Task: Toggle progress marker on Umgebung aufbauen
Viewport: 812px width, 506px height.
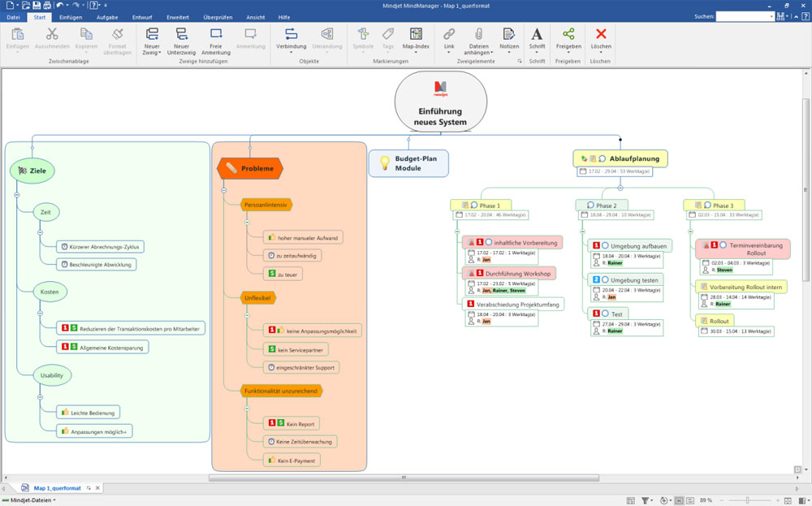Action: tap(605, 245)
